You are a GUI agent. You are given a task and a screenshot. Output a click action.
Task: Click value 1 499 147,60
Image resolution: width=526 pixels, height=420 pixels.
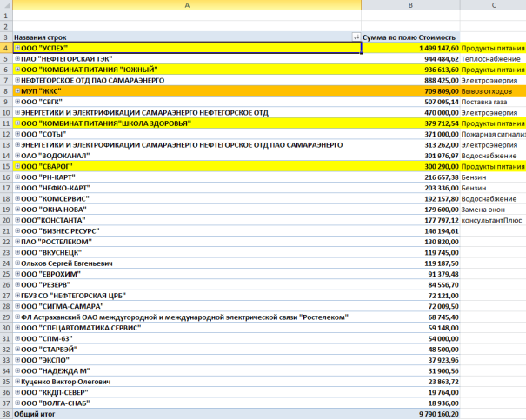439,48
